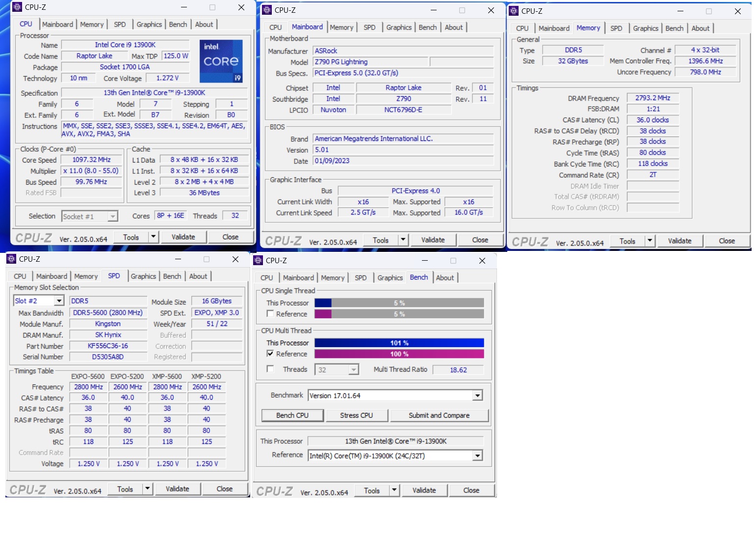Viewport: 756px width, 546px height.
Task: Click CPU-Z app icon in CPU window title bar
Action: point(17,7)
